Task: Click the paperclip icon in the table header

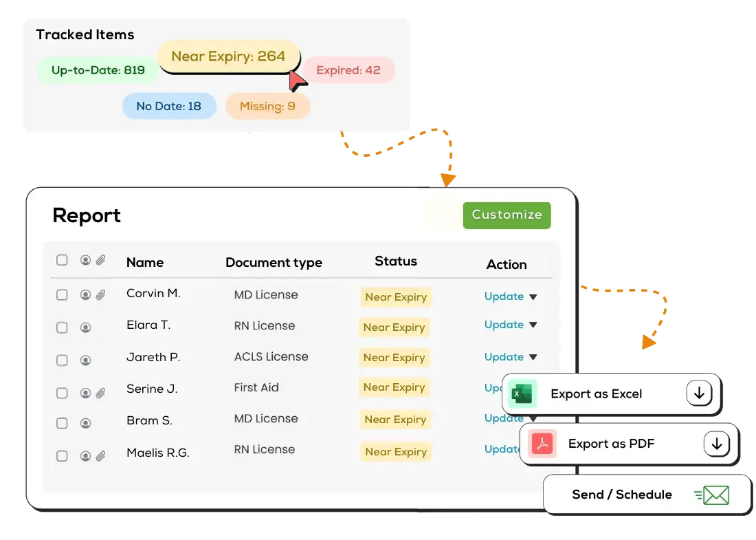Action: [x=100, y=260]
